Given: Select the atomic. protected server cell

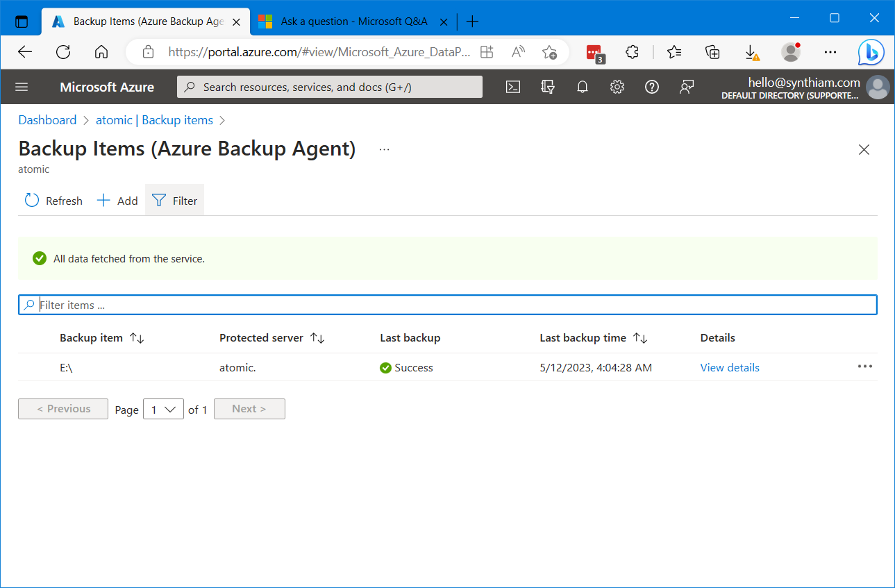Looking at the screenshot, I should coord(237,368).
